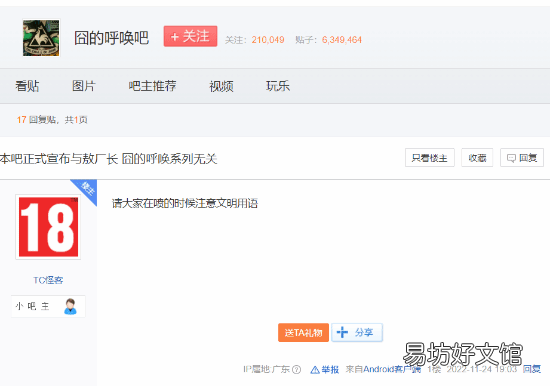Open the 囧的呼唤吧 forum avatar image
Screen dimensions: 550x386
pos(41,38)
